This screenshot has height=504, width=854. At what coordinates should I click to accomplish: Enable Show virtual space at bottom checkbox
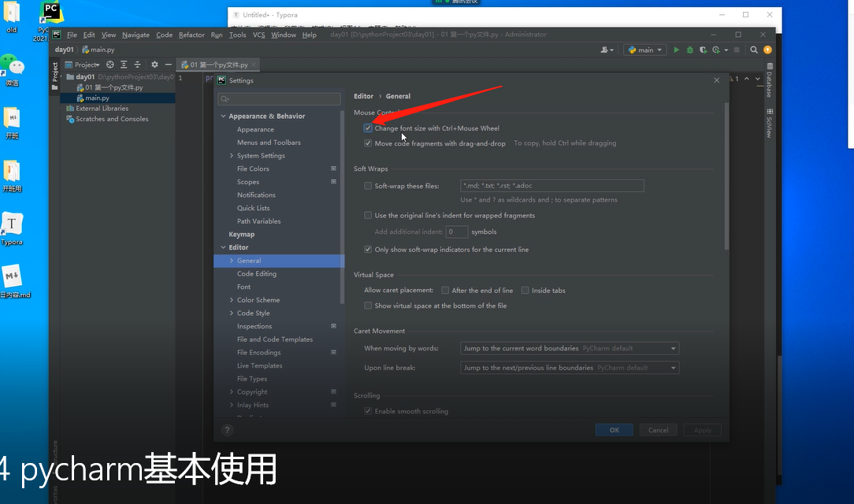368,306
